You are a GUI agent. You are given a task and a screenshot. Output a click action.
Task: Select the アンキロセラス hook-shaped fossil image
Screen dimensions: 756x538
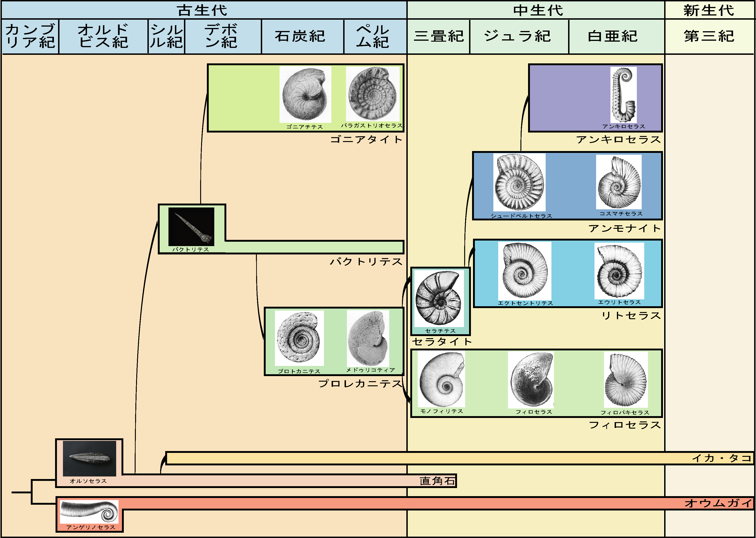[x=623, y=95]
